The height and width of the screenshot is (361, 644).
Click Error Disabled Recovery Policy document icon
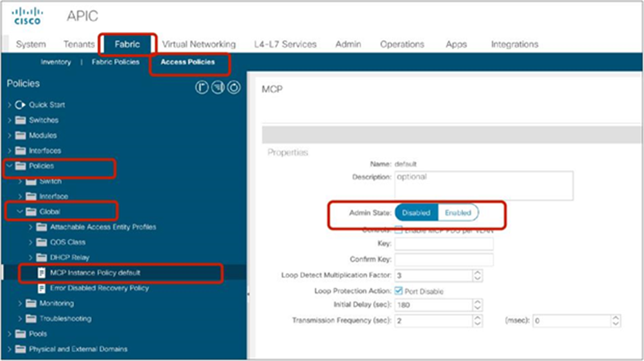click(x=41, y=288)
